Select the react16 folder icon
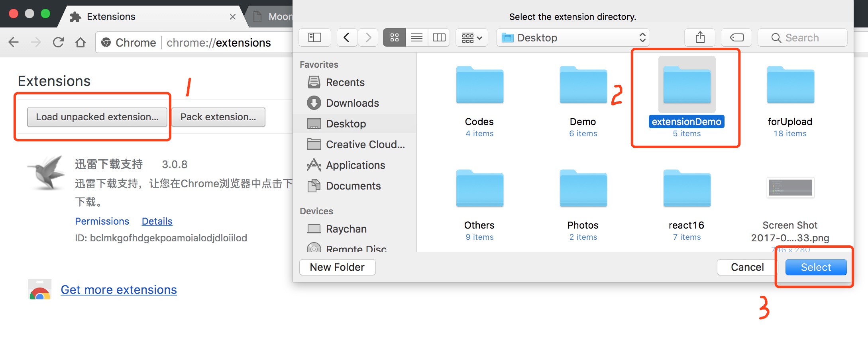Screen dimensions: 868x360 click(x=687, y=188)
